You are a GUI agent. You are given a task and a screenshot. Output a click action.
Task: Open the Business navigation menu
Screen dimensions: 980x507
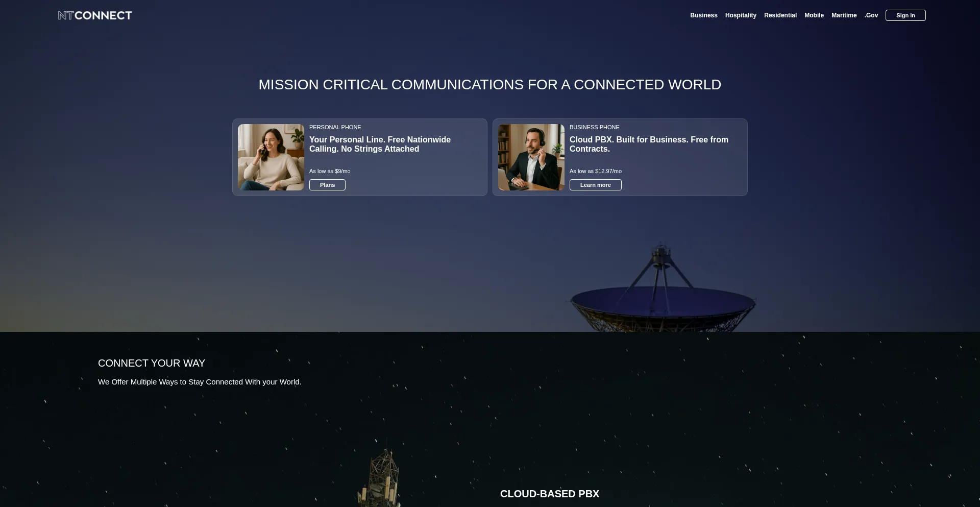pos(703,15)
